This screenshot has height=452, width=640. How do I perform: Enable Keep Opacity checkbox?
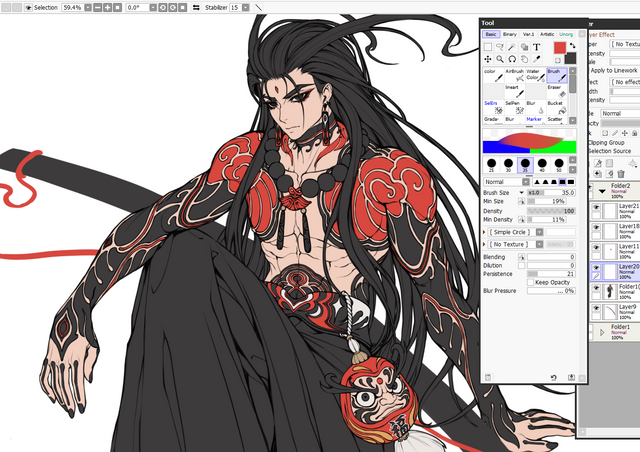coord(530,282)
